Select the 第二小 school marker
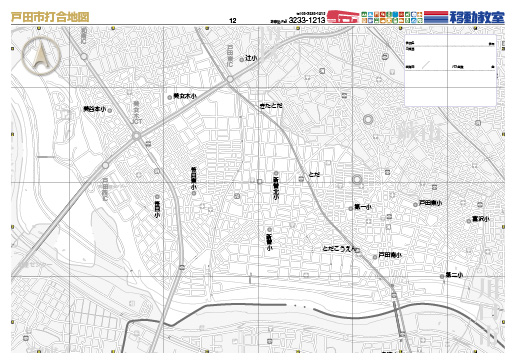The width and height of the screenshot is (516, 364). 442,276
